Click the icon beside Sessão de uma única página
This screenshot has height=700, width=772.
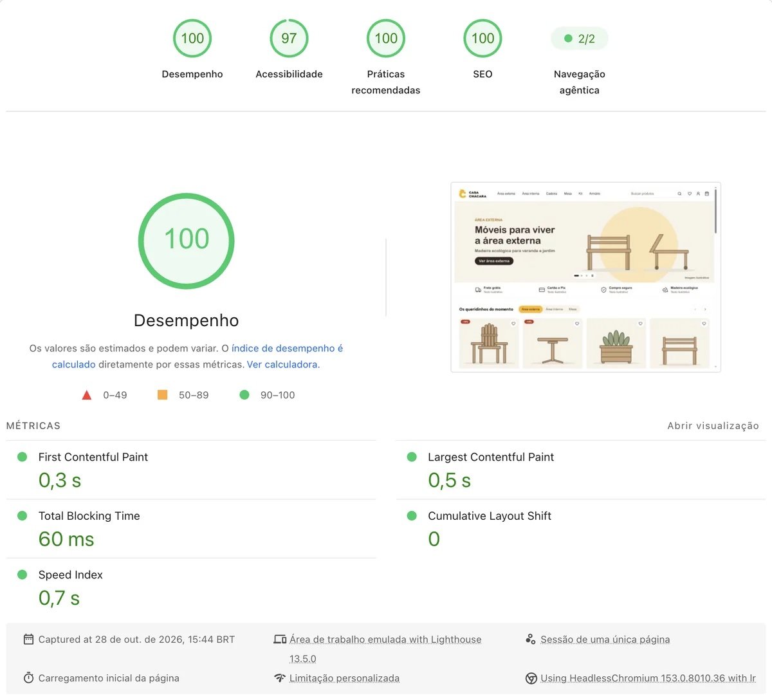pos(531,640)
